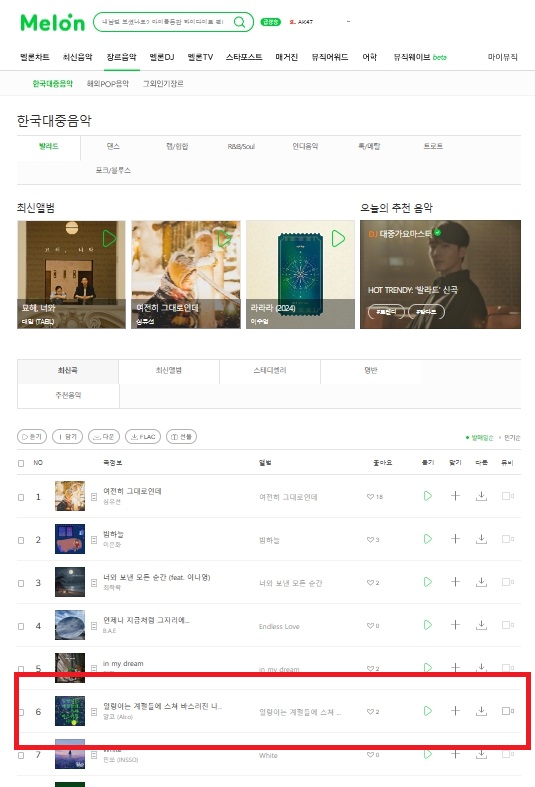Image resolution: width=535 pixels, height=787 pixels.
Task: Play song number 1 in list
Action: click(428, 496)
